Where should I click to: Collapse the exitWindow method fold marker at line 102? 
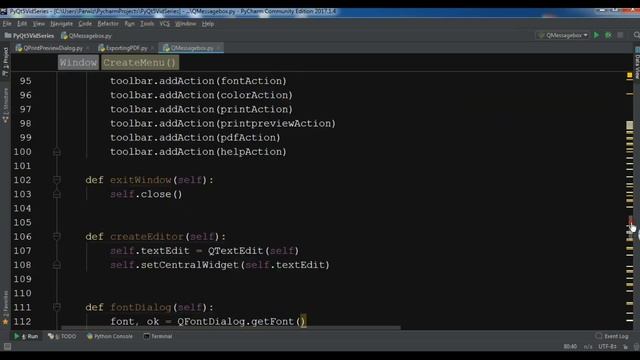click(57, 180)
